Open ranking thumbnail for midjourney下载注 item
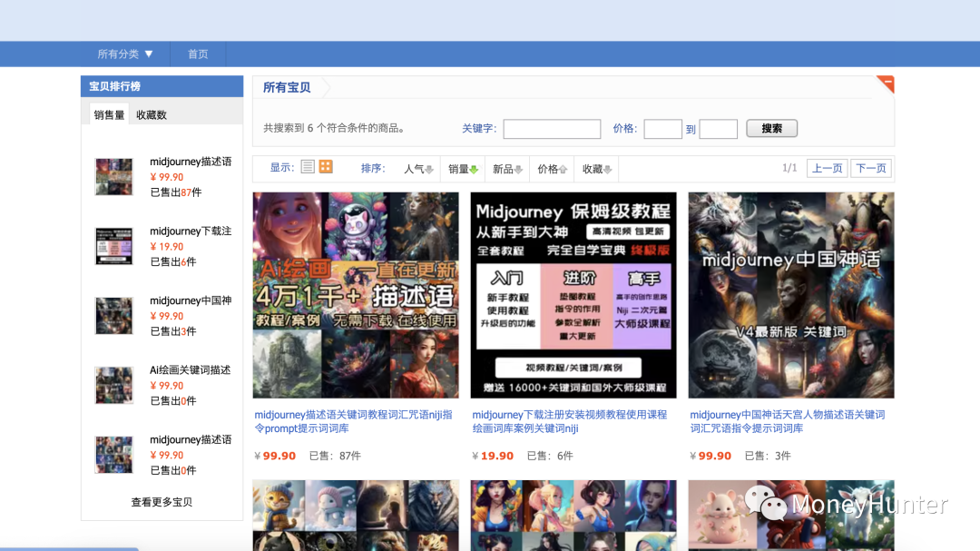 (x=113, y=246)
